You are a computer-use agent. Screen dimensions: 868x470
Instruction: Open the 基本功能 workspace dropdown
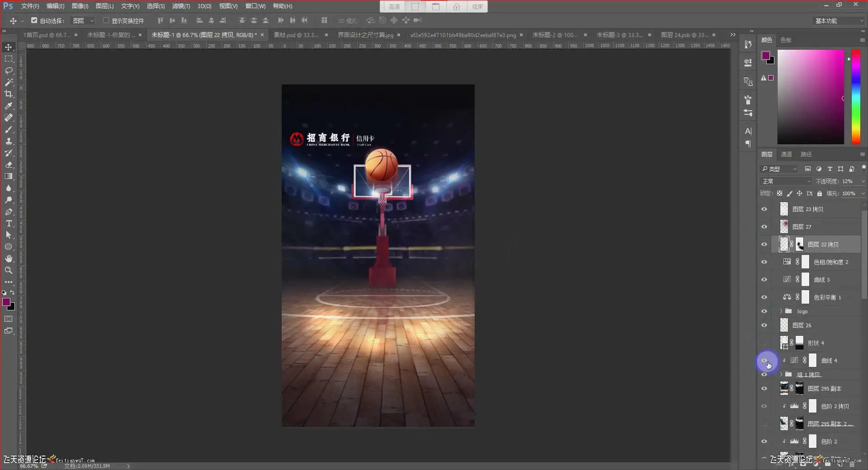(x=839, y=21)
